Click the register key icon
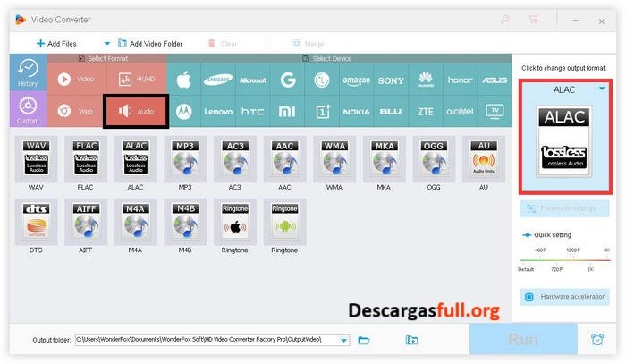Viewport: 626px width, 364px height. tap(505, 19)
